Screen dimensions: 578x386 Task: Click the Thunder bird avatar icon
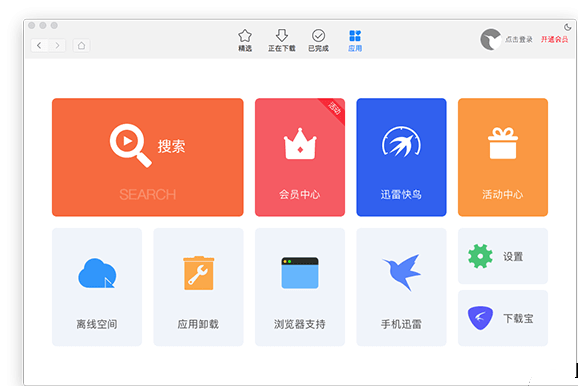[491, 39]
